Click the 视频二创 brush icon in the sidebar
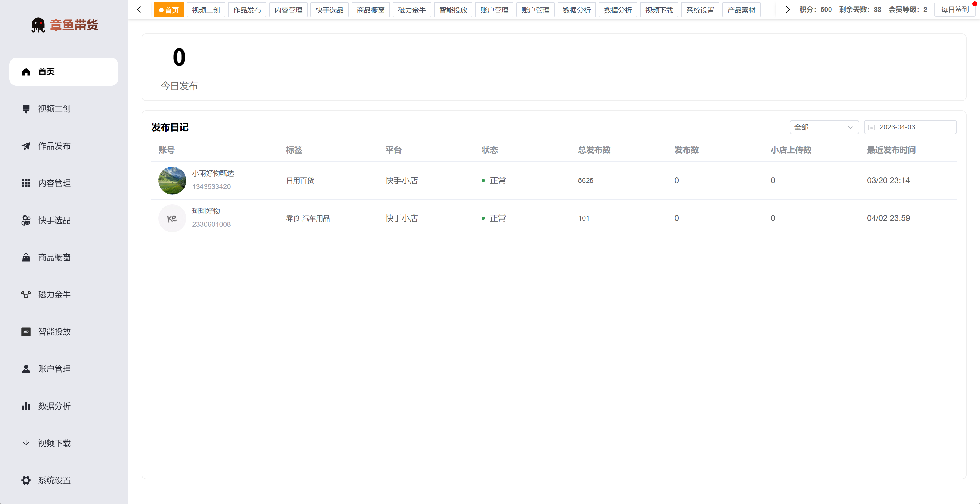 pyautogui.click(x=26, y=109)
